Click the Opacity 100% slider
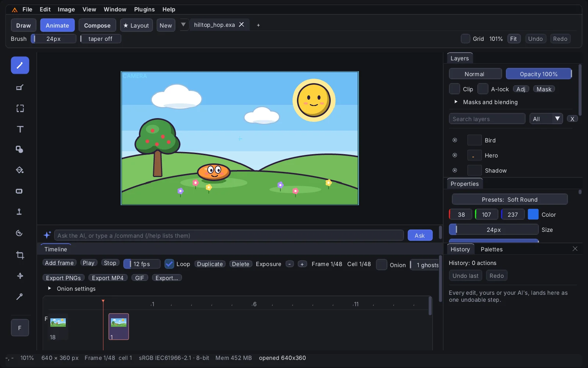 point(539,74)
